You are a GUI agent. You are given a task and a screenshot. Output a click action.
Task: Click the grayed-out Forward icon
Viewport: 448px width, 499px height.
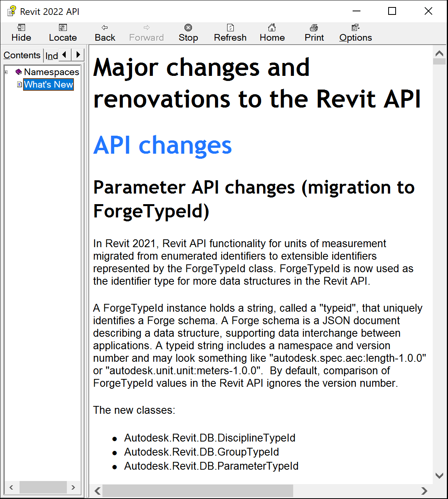coord(146,32)
